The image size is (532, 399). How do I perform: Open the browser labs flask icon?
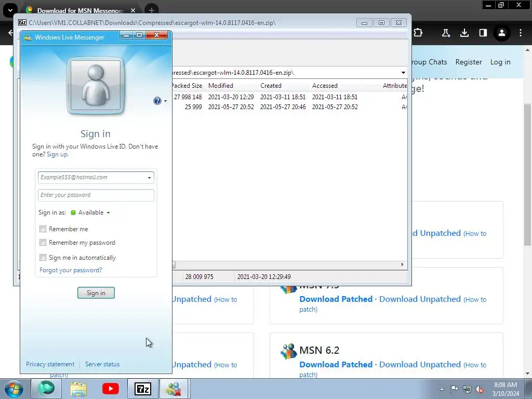click(x=445, y=33)
